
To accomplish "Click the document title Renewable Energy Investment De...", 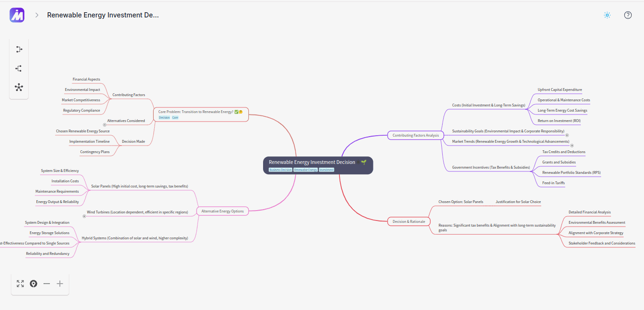I will pos(103,15).
